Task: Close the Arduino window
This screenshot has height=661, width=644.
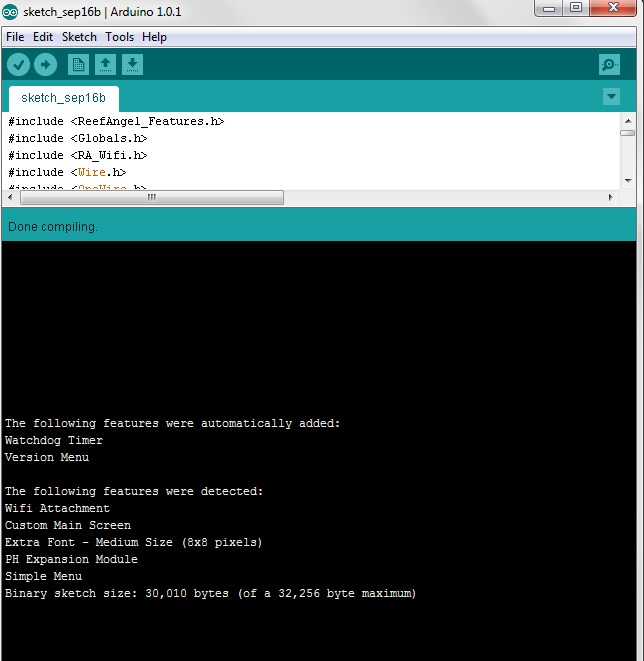Action: click(613, 8)
